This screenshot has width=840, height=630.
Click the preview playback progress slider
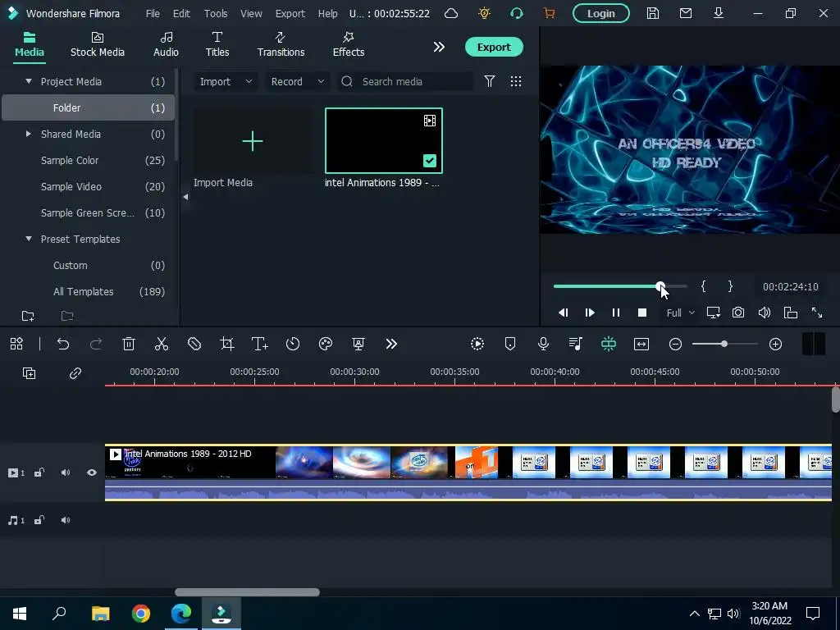620,286
